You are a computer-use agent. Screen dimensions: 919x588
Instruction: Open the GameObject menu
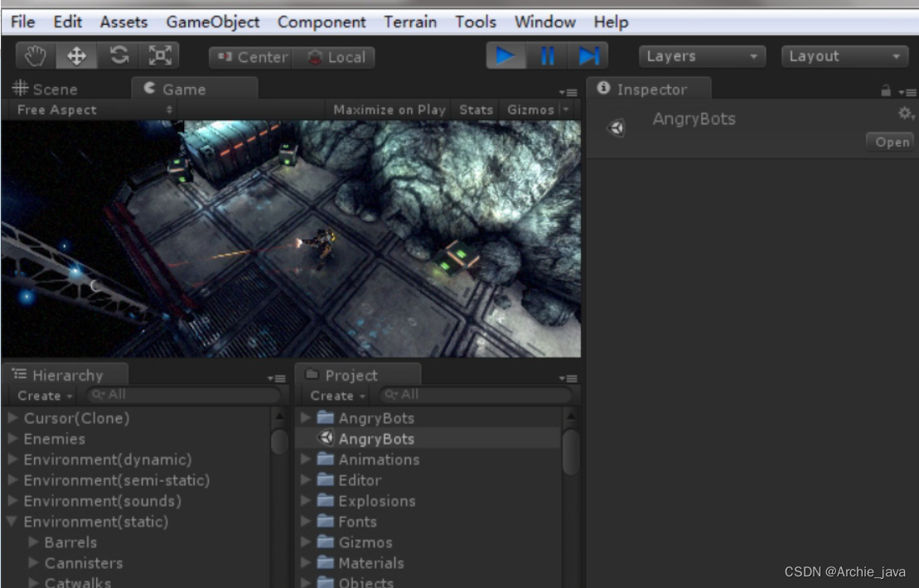click(213, 22)
